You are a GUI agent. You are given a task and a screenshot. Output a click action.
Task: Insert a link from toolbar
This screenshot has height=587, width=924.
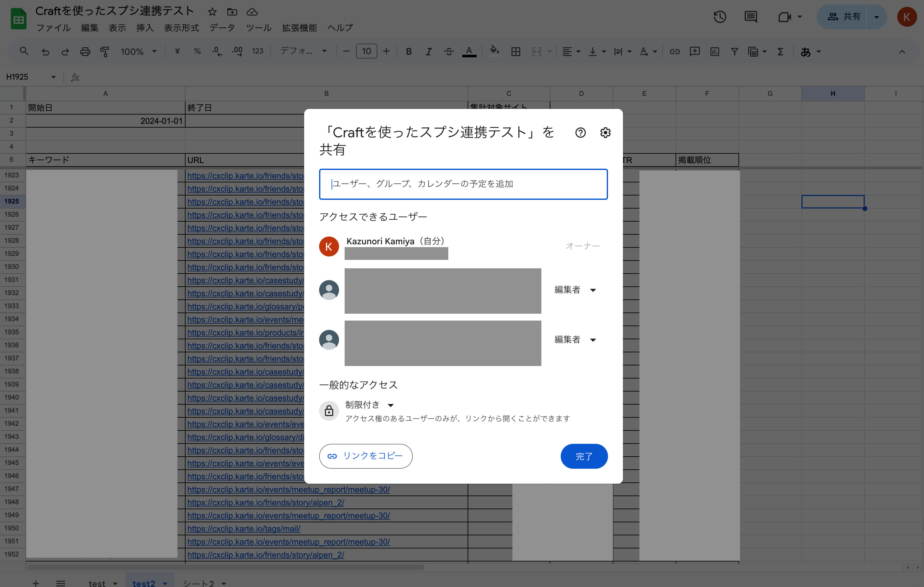(x=675, y=51)
